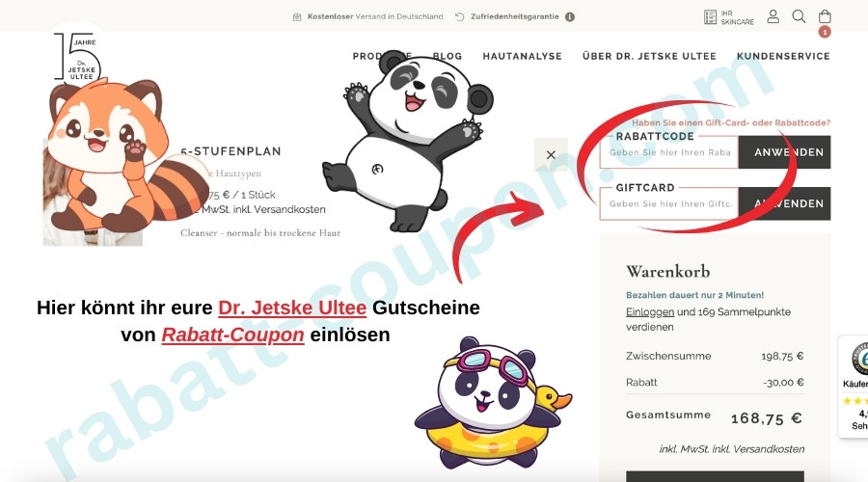
Task: Click the Zufriedenheitsgarantie info icon
Action: pyautogui.click(x=570, y=16)
